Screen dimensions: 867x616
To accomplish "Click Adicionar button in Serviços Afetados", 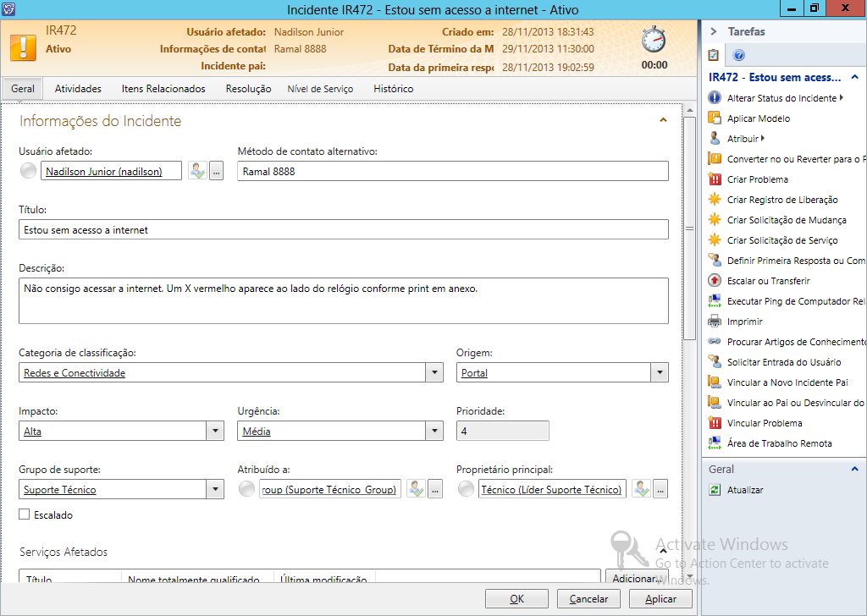I will [635, 577].
